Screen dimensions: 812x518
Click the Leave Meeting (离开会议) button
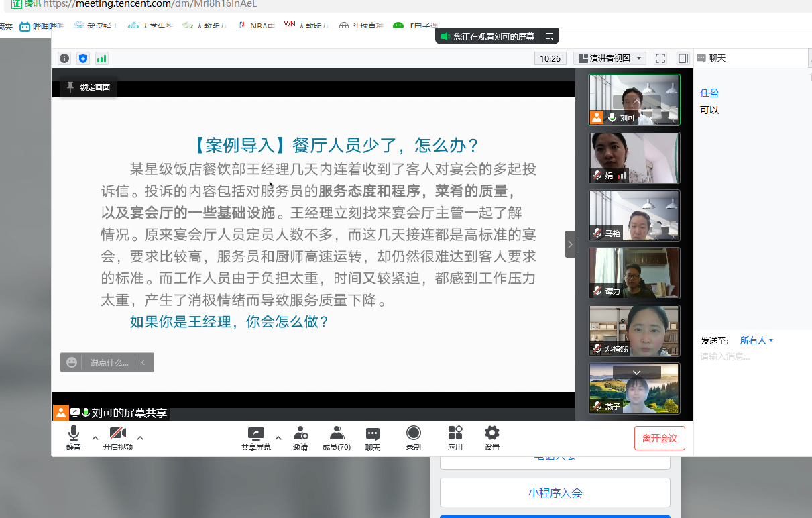click(659, 438)
